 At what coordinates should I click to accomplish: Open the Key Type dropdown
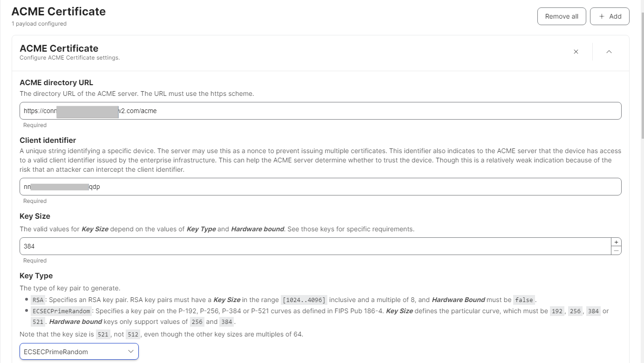pyautogui.click(x=79, y=352)
